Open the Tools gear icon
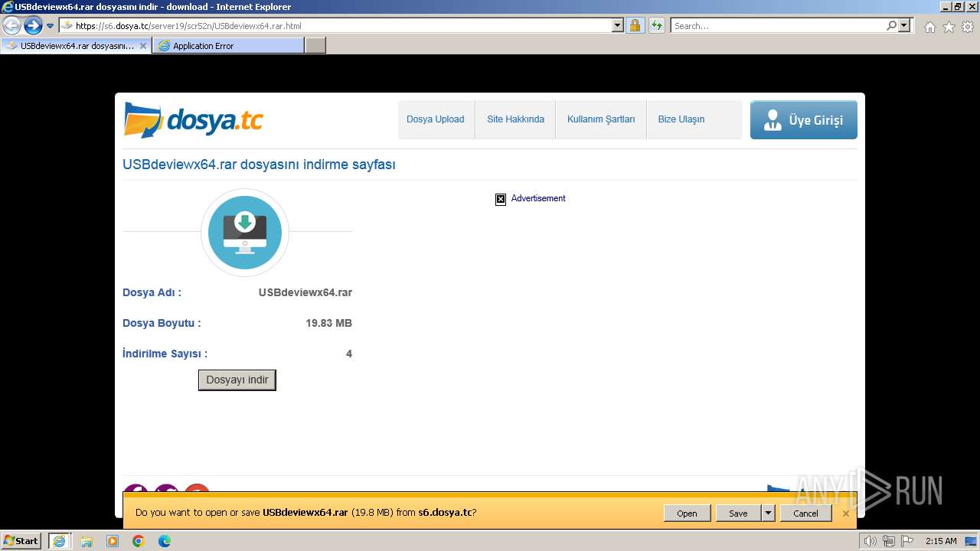 point(968,27)
